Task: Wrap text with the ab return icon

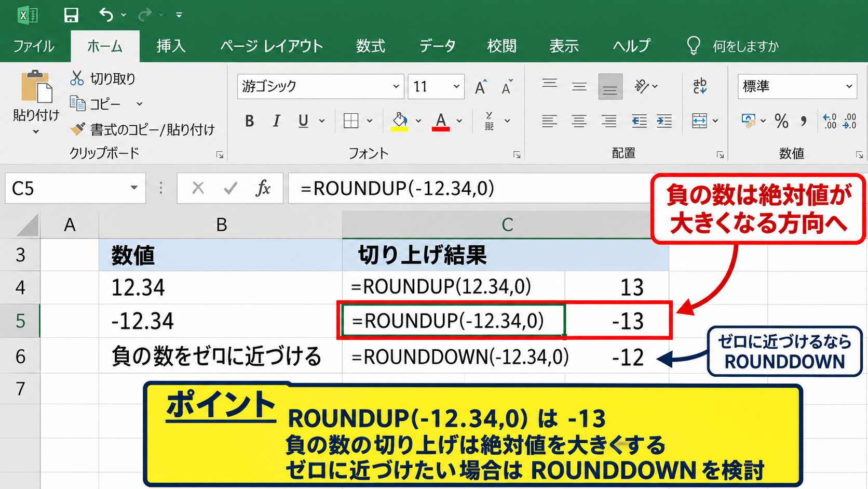Action: point(700,86)
